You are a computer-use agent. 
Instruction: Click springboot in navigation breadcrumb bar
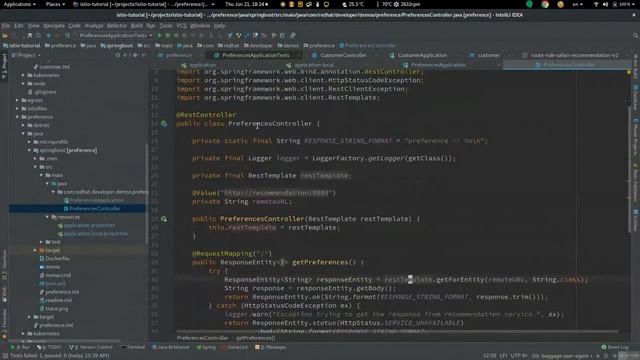(x=116, y=45)
